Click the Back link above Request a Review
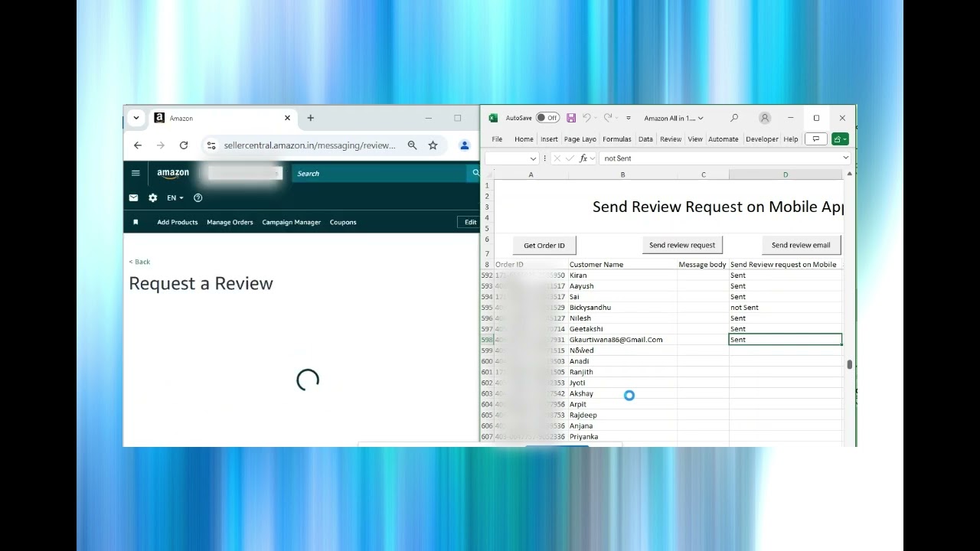The image size is (980, 551). click(139, 262)
